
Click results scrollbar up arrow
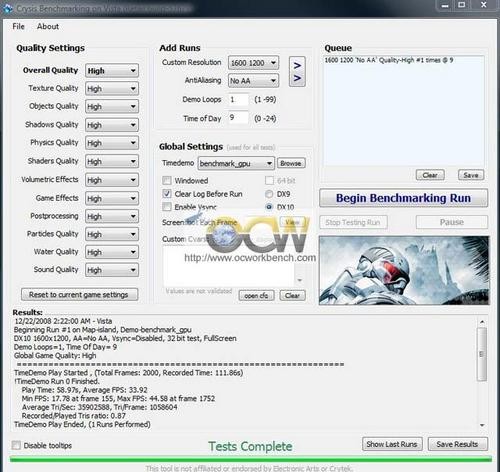[482, 322]
